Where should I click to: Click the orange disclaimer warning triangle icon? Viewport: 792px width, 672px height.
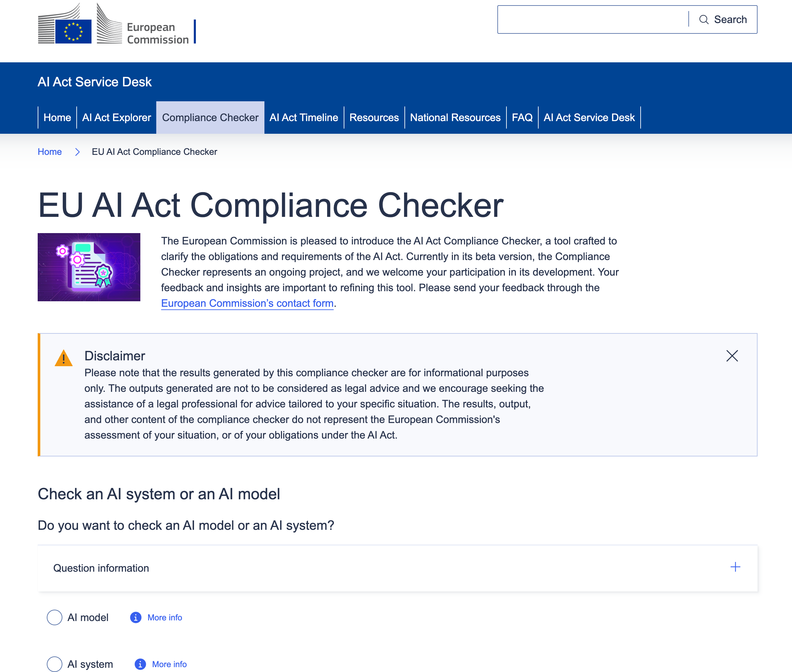(x=64, y=358)
